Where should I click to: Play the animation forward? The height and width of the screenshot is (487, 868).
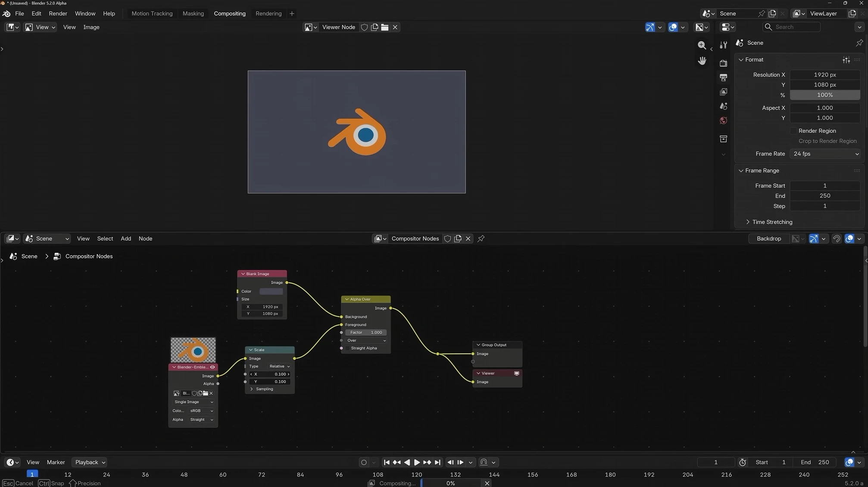417,462
